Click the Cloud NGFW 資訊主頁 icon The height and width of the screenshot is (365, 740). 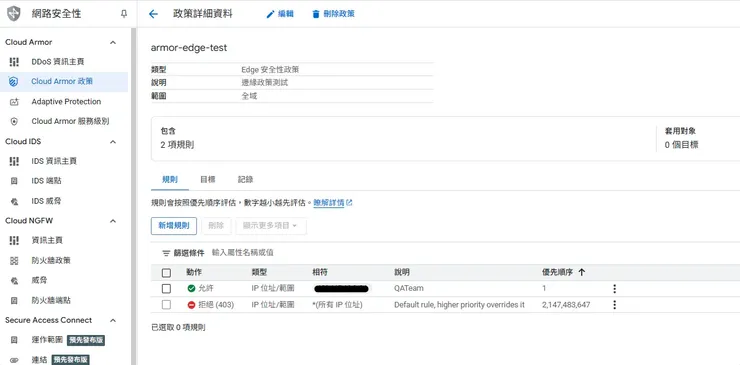[x=14, y=240]
